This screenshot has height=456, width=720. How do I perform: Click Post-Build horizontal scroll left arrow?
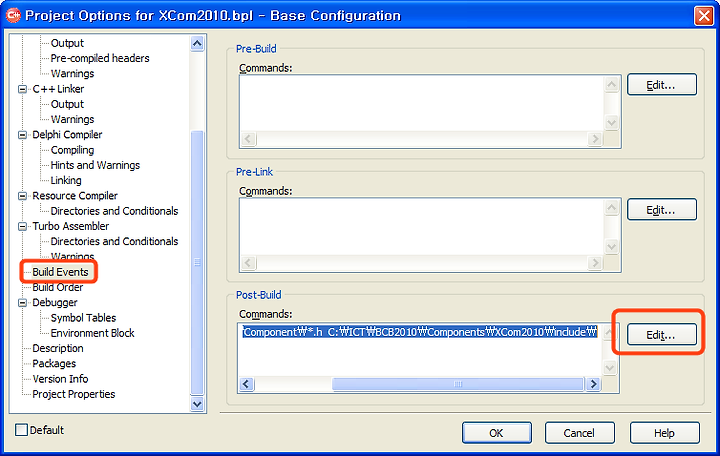pyautogui.click(x=247, y=384)
